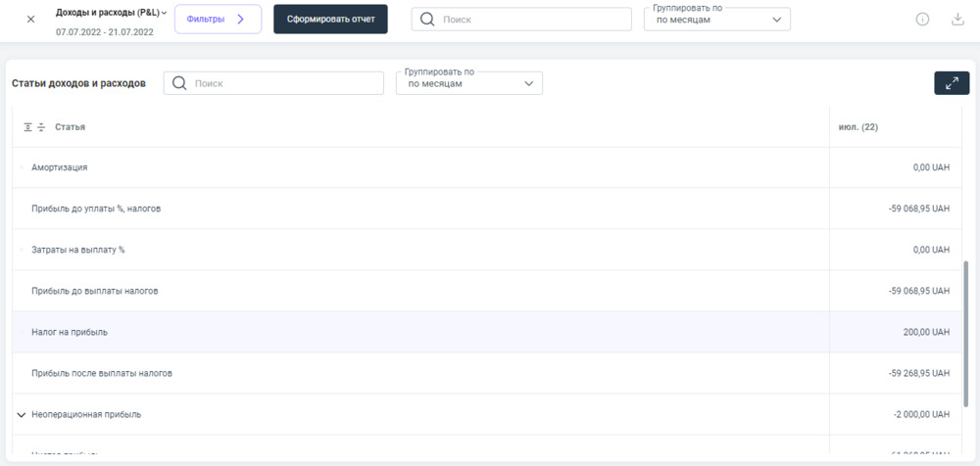
Task: Collapse the Неоперационная прибыль row
Action: (21, 415)
